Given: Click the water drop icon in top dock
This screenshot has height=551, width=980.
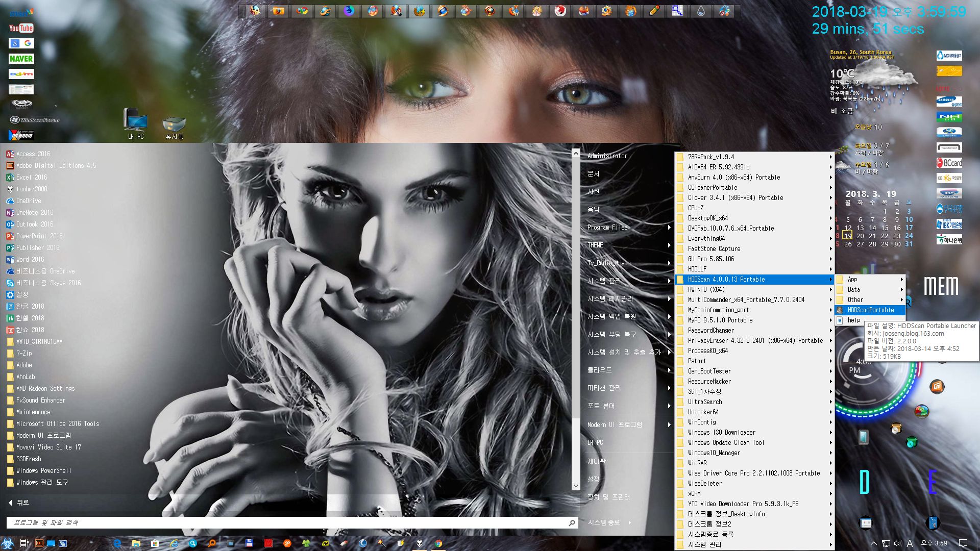Looking at the screenshot, I should [701, 11].
